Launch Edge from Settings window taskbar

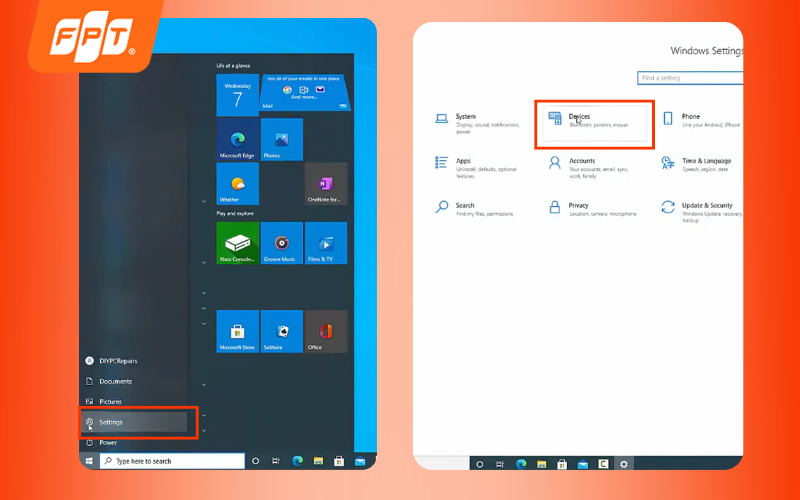(x=521, y=464)
